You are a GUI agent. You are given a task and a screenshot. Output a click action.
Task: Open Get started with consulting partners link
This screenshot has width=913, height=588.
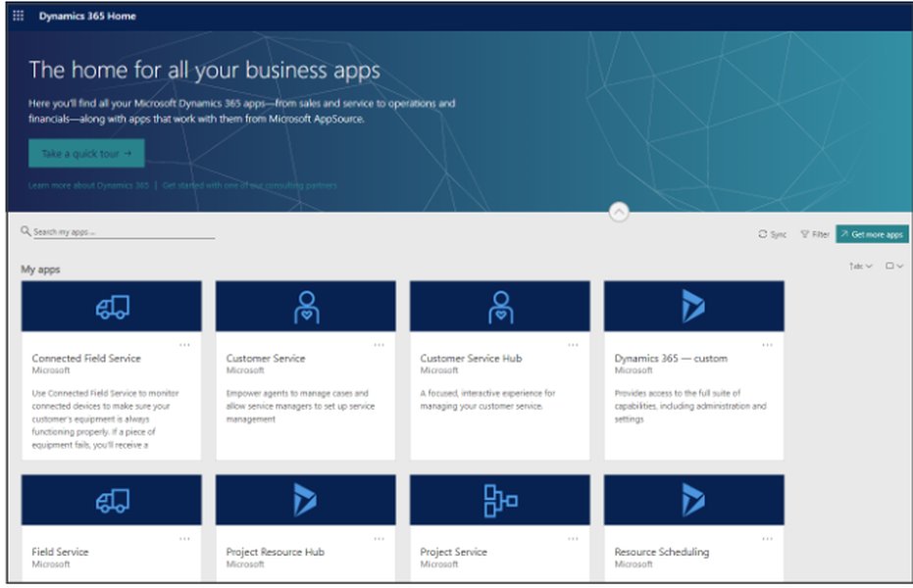[249, 185]
